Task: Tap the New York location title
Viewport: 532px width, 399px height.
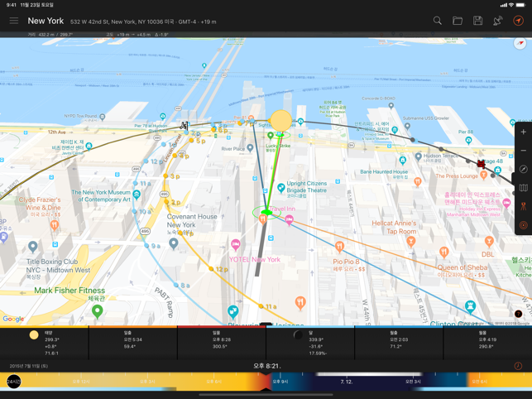Action: pos(46,21)
